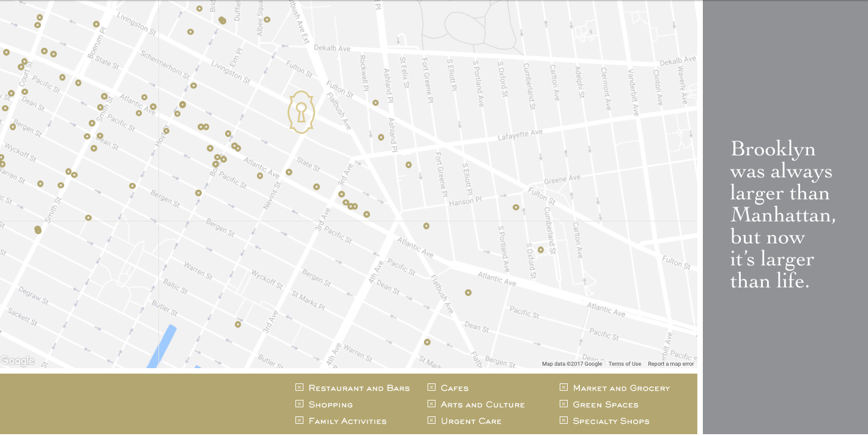The height and width of the screenshot is (436, 868).
Task: Select the marker beside the Hoyt St label
Action: point(166,130)
